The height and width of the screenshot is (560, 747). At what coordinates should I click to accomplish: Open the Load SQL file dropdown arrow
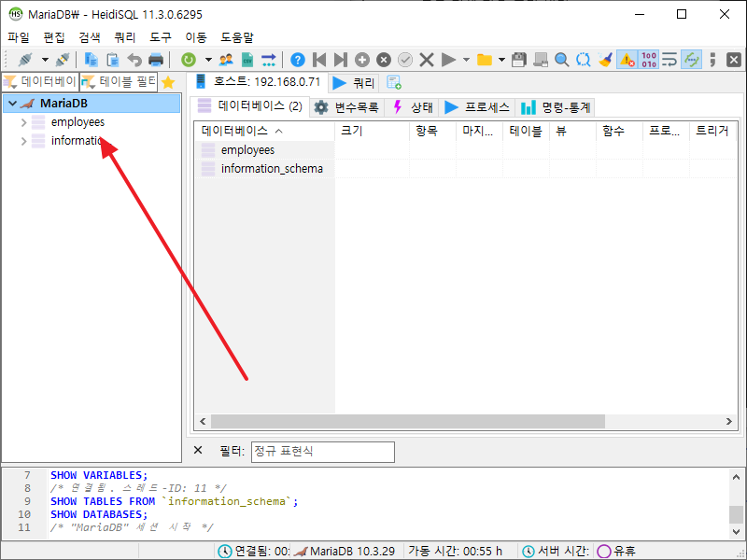(x=501, y=60)
